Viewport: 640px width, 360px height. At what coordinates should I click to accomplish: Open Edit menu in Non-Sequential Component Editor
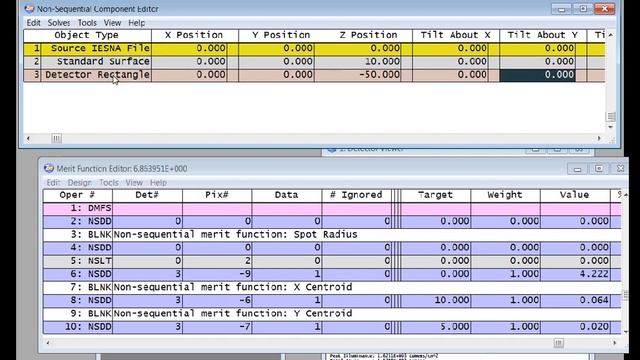coord(33,23)
